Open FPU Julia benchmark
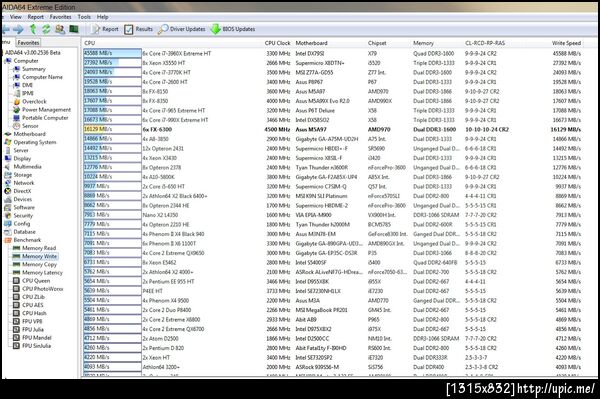Image resolution: width=600 pixels, height=399 pixels. [x=33, y=329]
